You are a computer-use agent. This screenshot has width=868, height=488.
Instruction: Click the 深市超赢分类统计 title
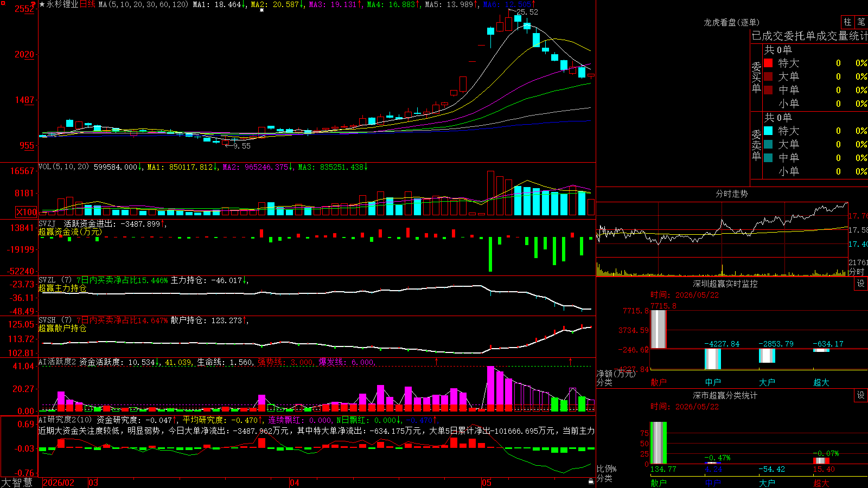(725, 395)
